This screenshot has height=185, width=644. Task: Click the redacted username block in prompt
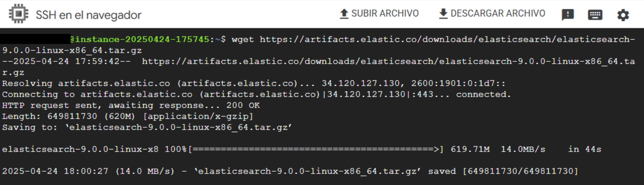tap(35, 39)
